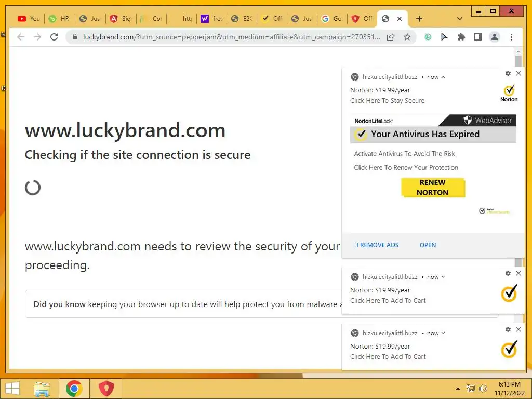Click the www.luckybrand.com heading
Viewport: 532px width, 399px height.
click(125, 130)
